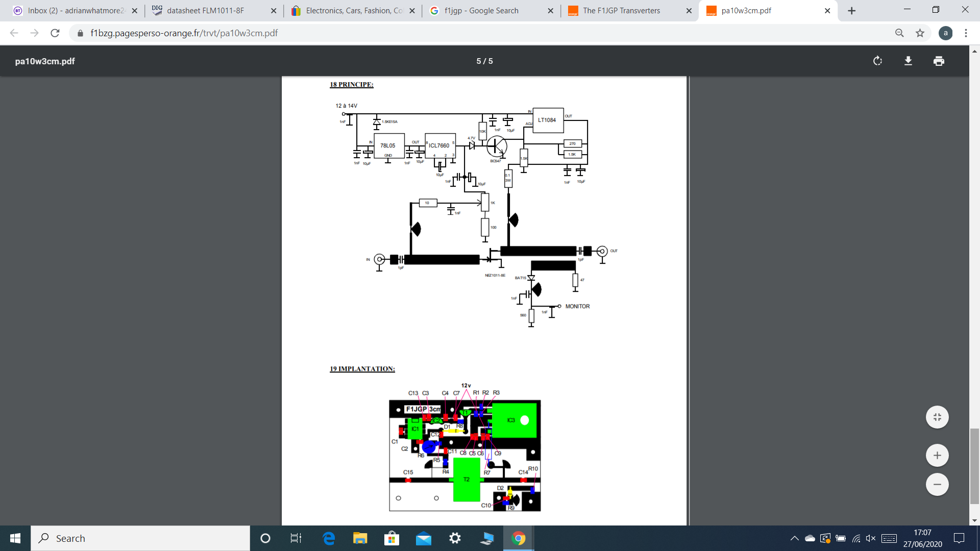
Task: Open the volume control in tray
Action: [871, 538]
